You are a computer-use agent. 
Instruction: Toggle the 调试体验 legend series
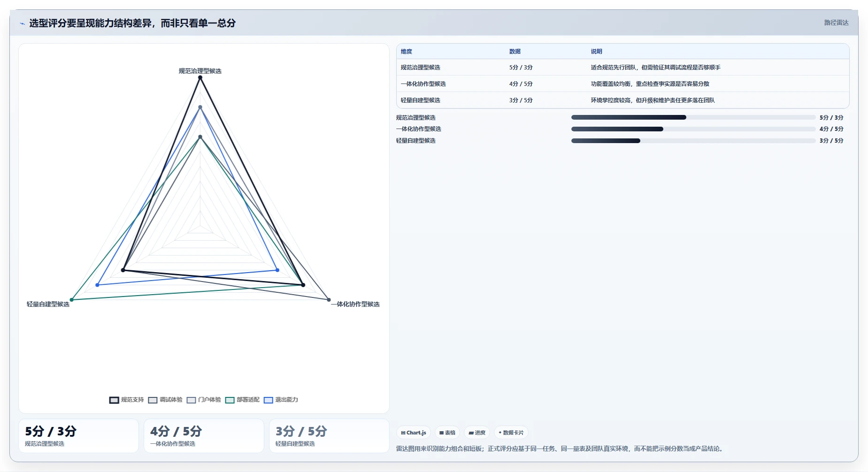[x=165, y=400]
